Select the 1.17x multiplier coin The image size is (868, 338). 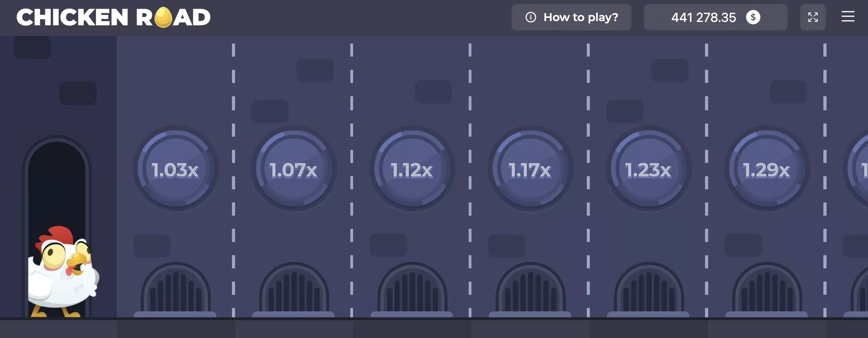(530, 169)
